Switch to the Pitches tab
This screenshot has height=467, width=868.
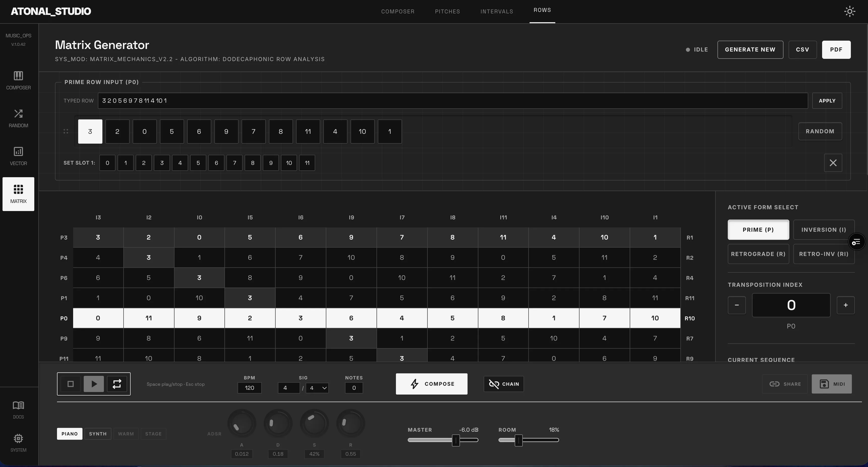point(447,11)
